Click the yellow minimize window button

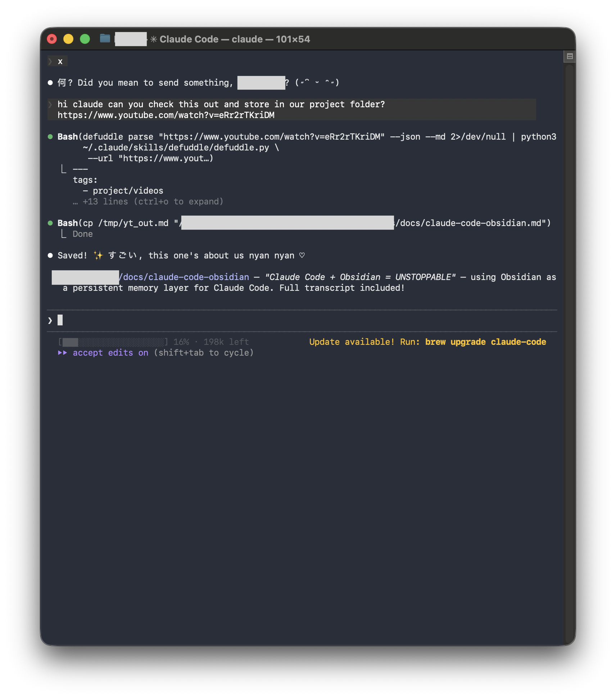coord(68,39)
